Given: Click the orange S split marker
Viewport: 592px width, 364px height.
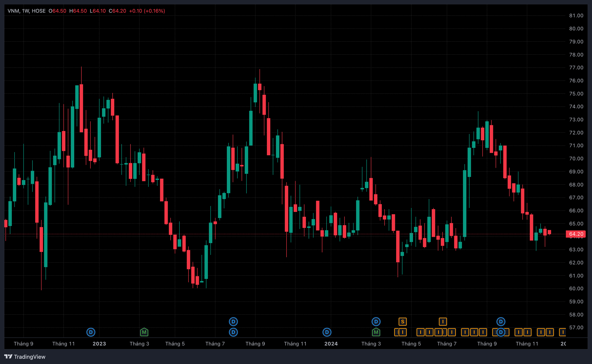Looking at the screenshot, I should click(402, 322).
